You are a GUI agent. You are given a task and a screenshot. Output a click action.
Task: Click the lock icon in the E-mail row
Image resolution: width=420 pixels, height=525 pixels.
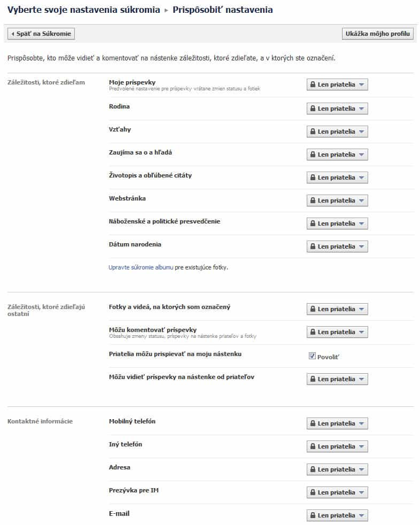click(x=312, y=515)
